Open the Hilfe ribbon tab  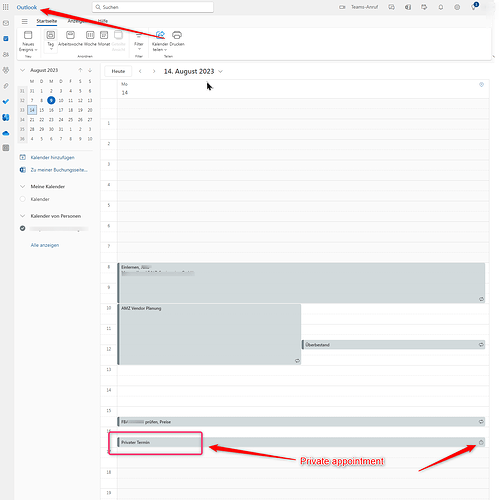pyautogui.click(x=103, y=21)
